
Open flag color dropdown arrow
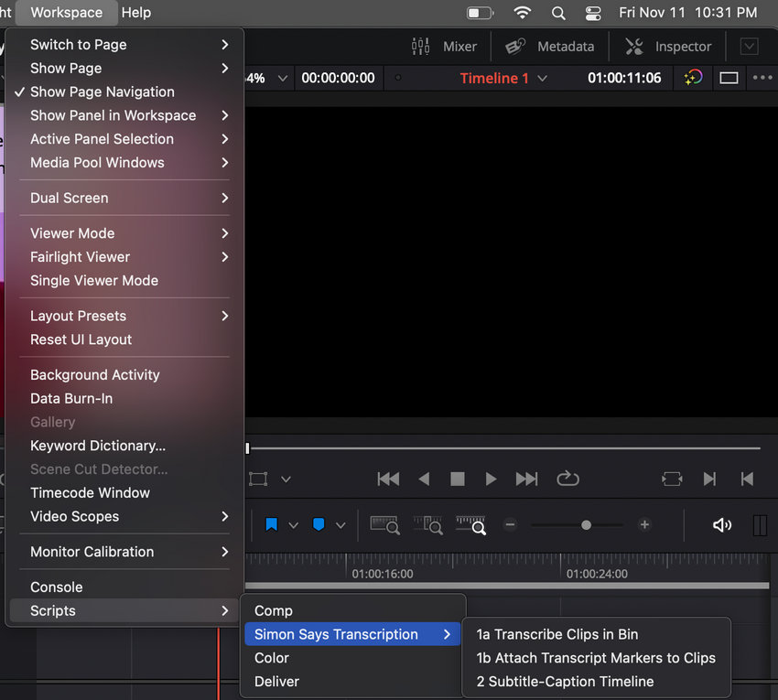click(x=293, y=525)
